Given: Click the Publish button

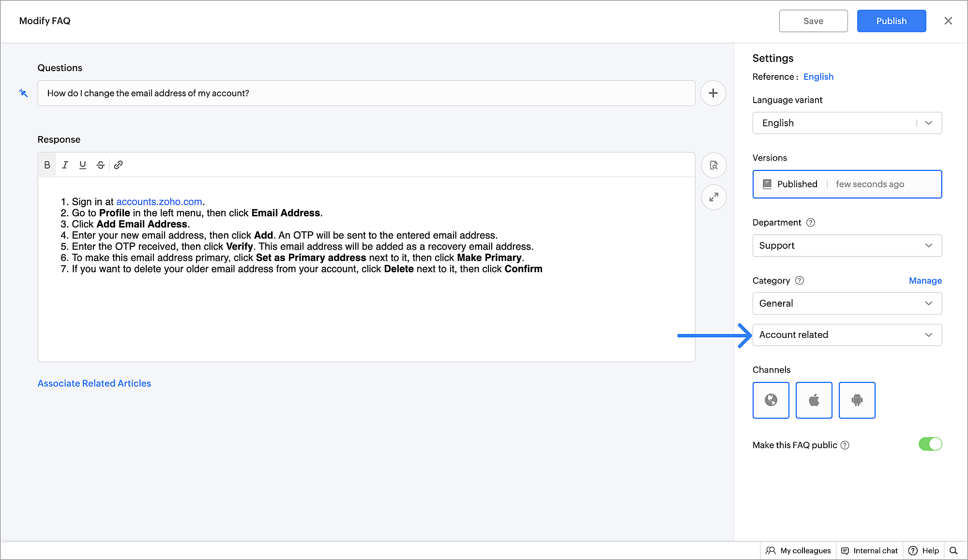Looking at the screenshot, I should (891, 21).
